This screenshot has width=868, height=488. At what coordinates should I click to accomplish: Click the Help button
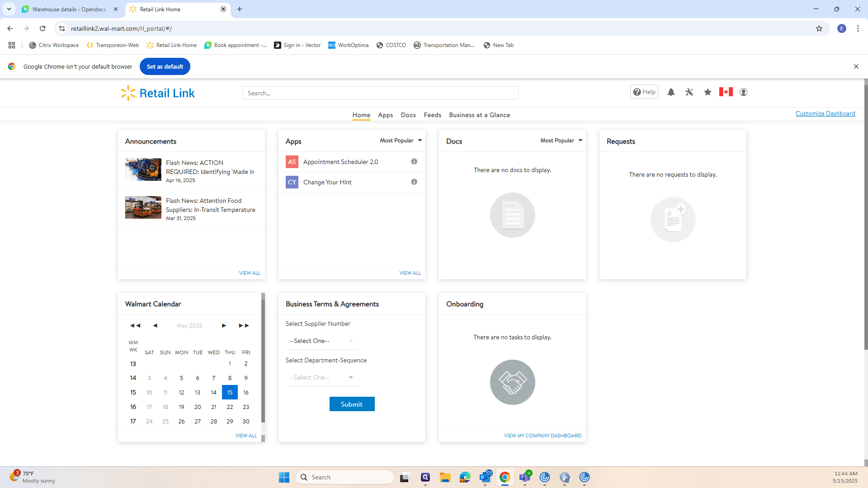click(644, 92)
